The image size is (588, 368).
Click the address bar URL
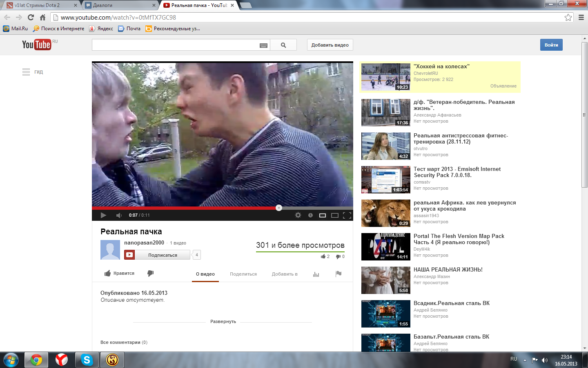pos(118,18)
